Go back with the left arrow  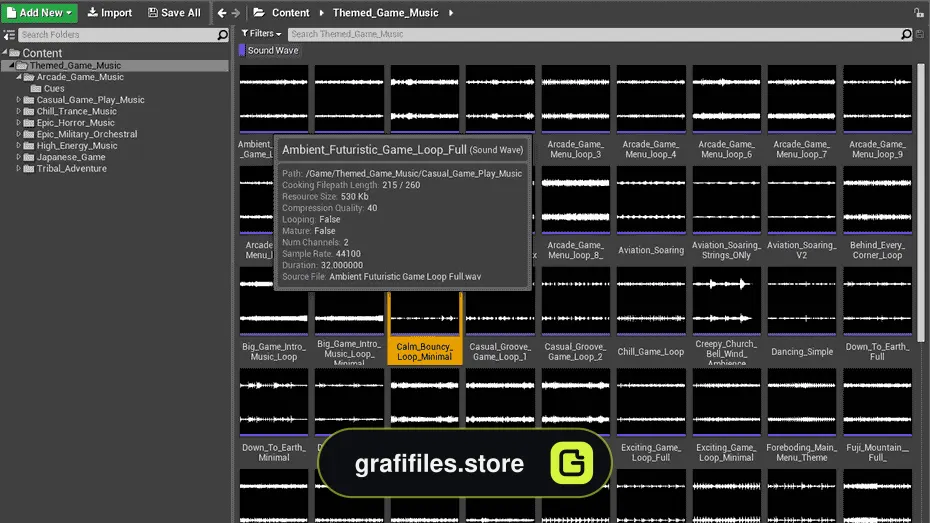pyautogui.click(x=222, y=12)
